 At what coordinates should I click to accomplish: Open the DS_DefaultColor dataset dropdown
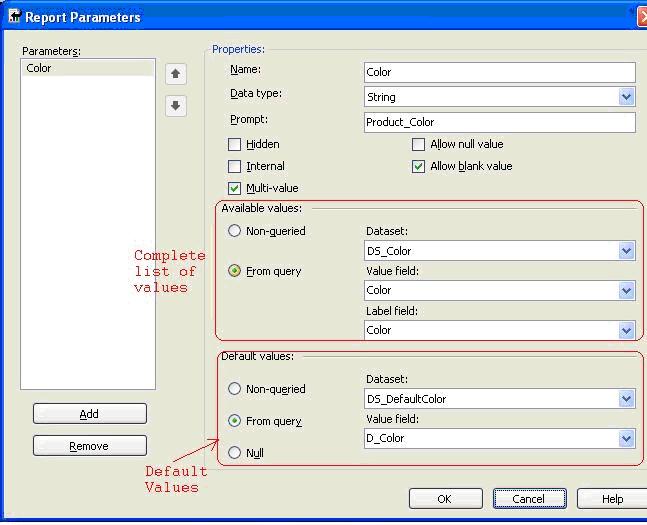[626, 399]
